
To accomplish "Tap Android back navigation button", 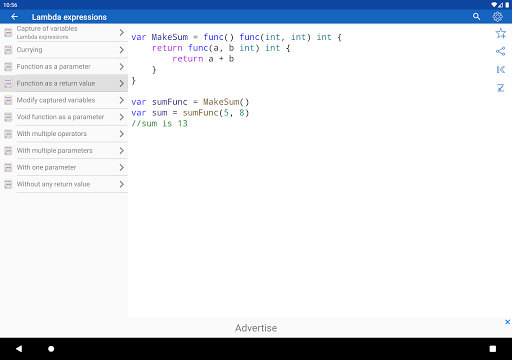I will (x=19, y=349).
